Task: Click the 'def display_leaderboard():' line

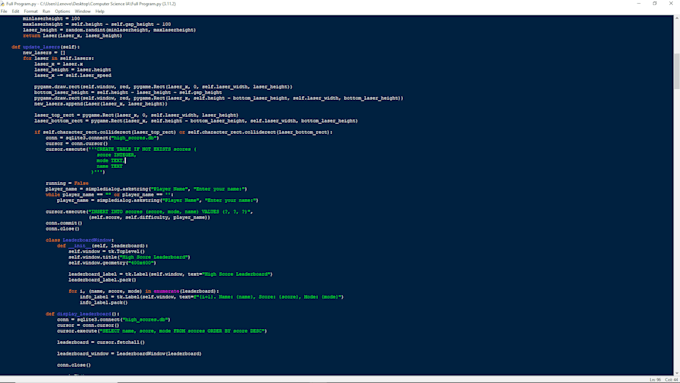Action: (82, 314)
